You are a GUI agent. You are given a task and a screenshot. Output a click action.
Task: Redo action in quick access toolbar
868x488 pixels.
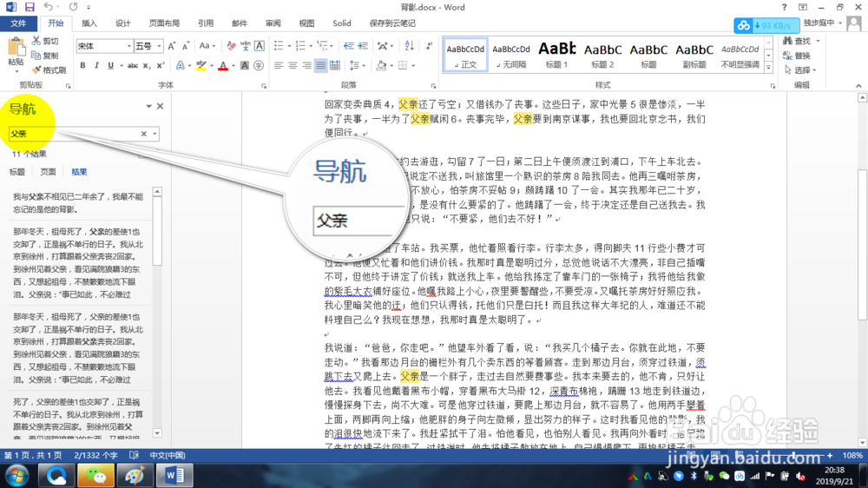[x=73, y=7]
